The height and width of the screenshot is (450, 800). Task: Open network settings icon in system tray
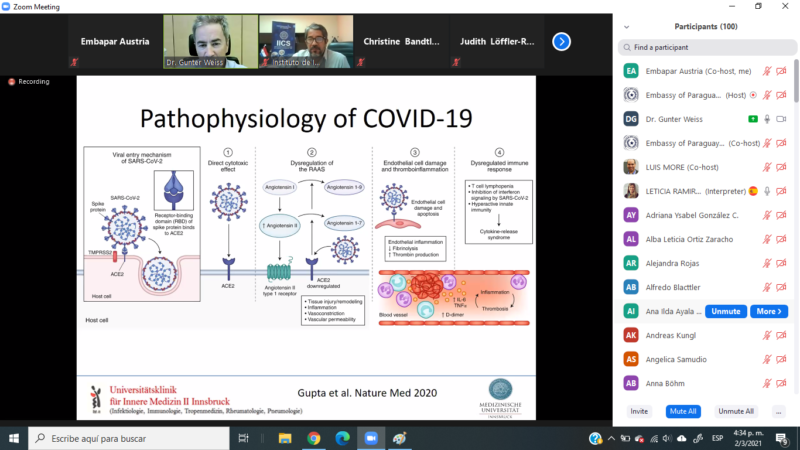coord(654,438)
